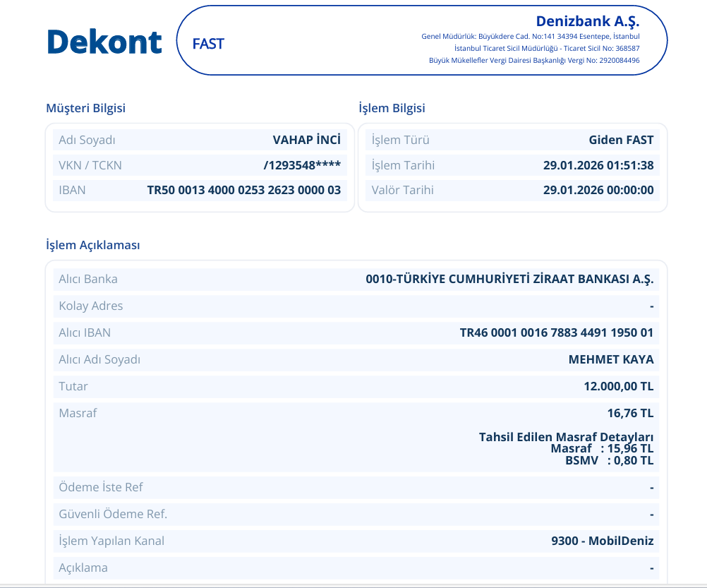
Task: Click the Denizbank A.Ş. bank name
Action: (x=588, y=21)
